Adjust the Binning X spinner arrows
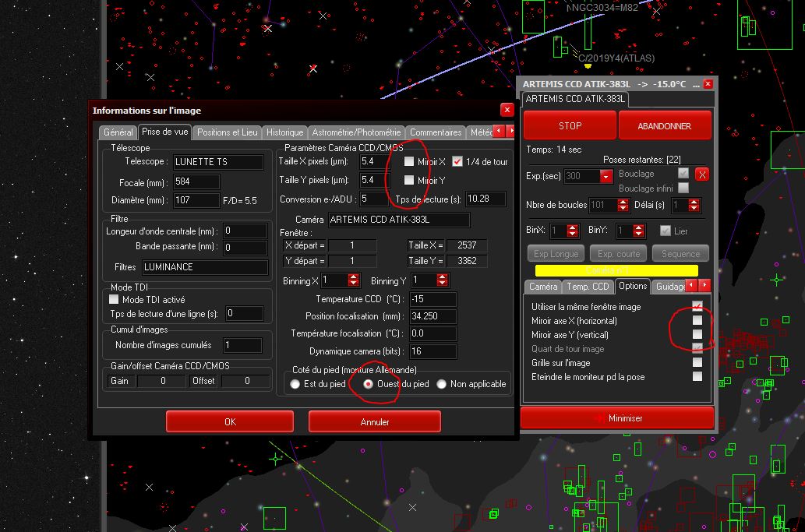This screenshot has height=532, width=805. point(354,280)
